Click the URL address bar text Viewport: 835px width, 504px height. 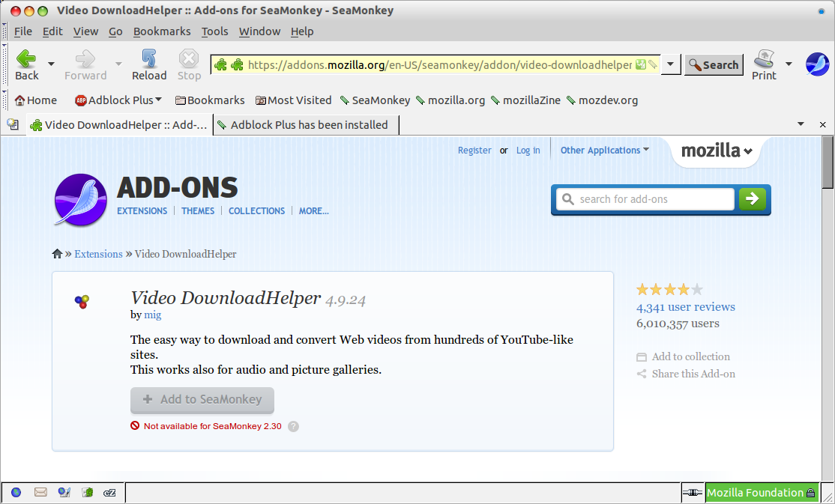click(440, 65)
